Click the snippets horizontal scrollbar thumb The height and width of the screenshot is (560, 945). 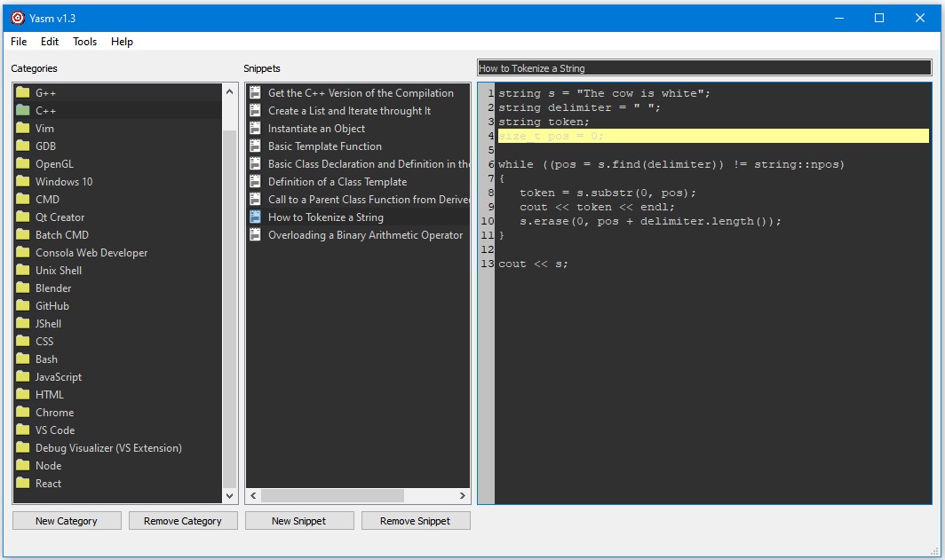click(333, 495)
